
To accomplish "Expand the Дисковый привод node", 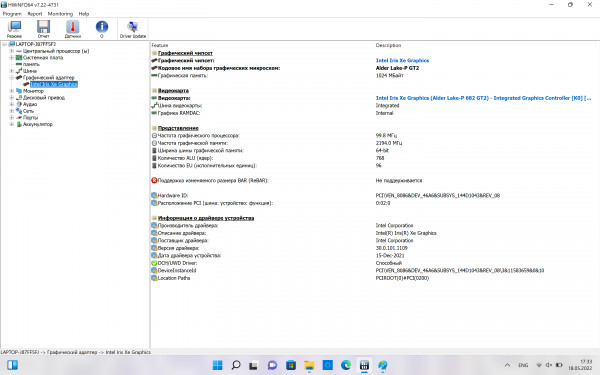I will [11, 98].
